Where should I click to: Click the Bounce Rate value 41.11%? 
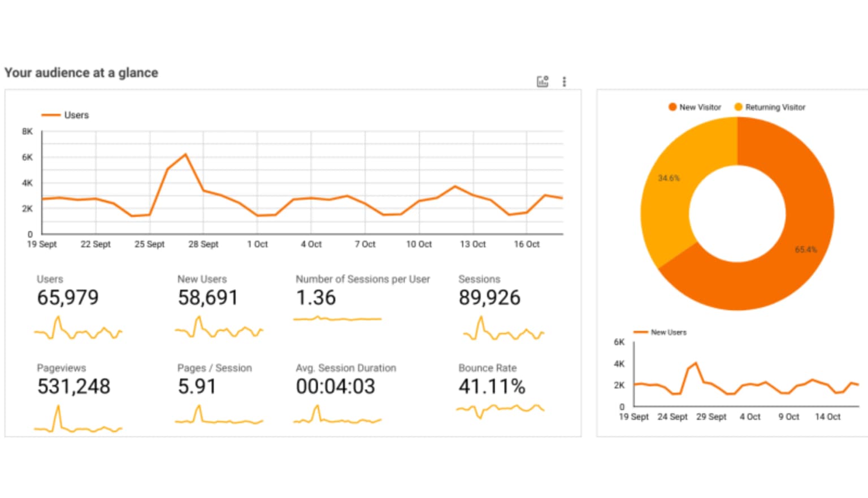point(491,386)
